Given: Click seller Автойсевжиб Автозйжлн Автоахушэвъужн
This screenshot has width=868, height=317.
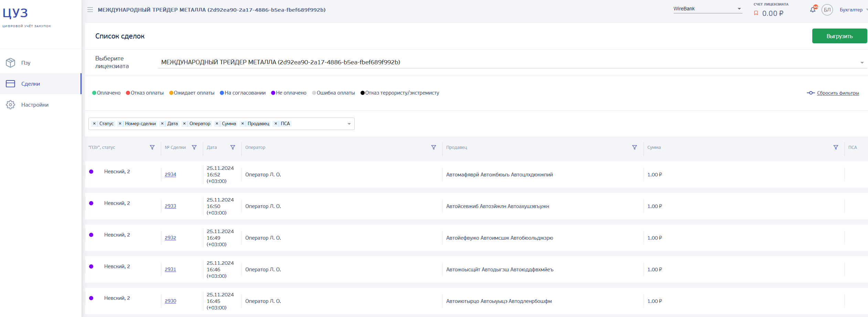Looking at the screenshot, I should click(497, 206).
